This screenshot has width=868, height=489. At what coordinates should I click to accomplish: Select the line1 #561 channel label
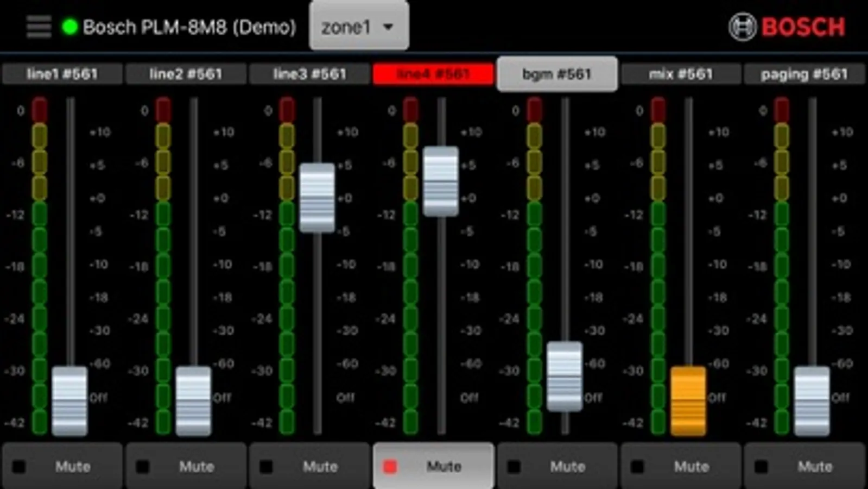62,74
